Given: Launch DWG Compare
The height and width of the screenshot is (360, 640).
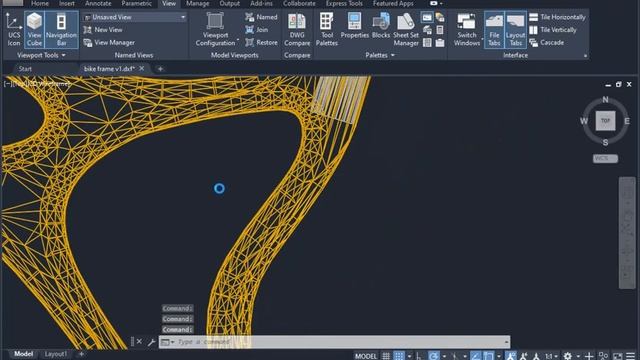Looking at the screenshot, I should pos(297,30).
